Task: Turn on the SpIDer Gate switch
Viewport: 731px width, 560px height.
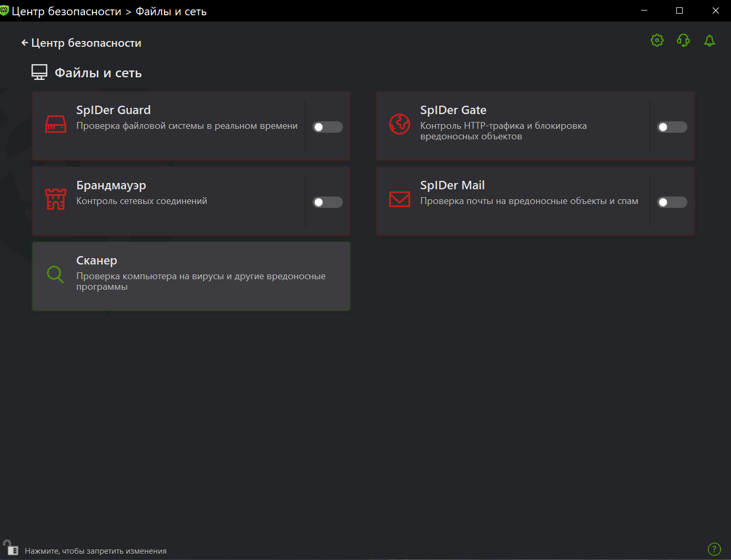Action: coord(672,127)
